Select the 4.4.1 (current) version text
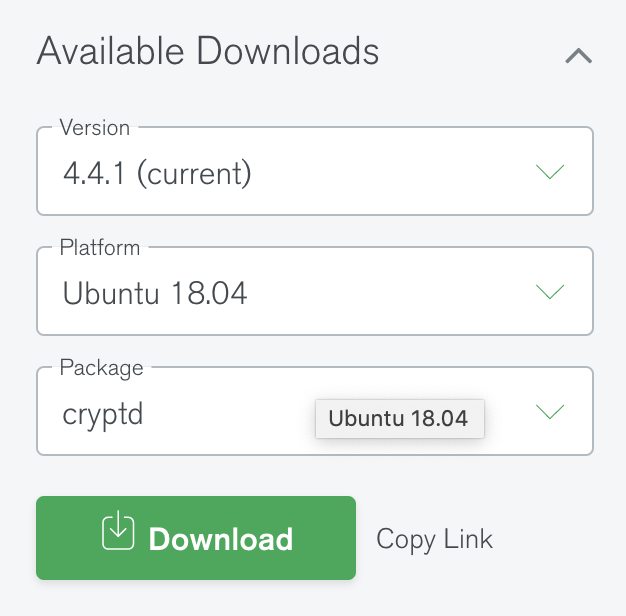The width and height of the screenshot is (626, 616). coord(157,174)
